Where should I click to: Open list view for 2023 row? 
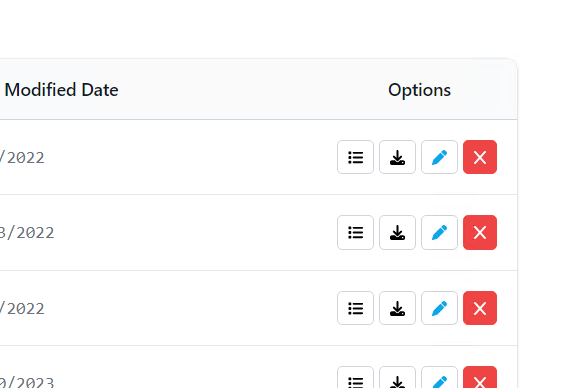355,378
